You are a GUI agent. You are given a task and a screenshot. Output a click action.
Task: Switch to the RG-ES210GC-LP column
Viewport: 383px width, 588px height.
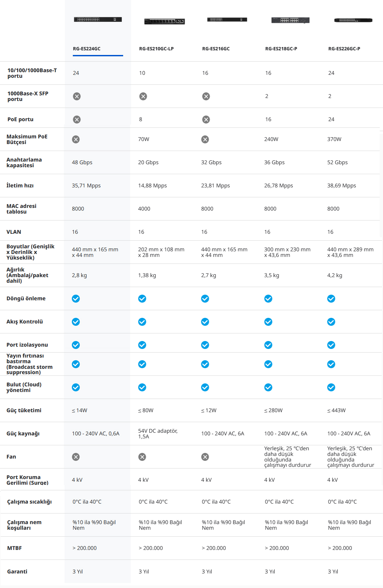[156, 49]
